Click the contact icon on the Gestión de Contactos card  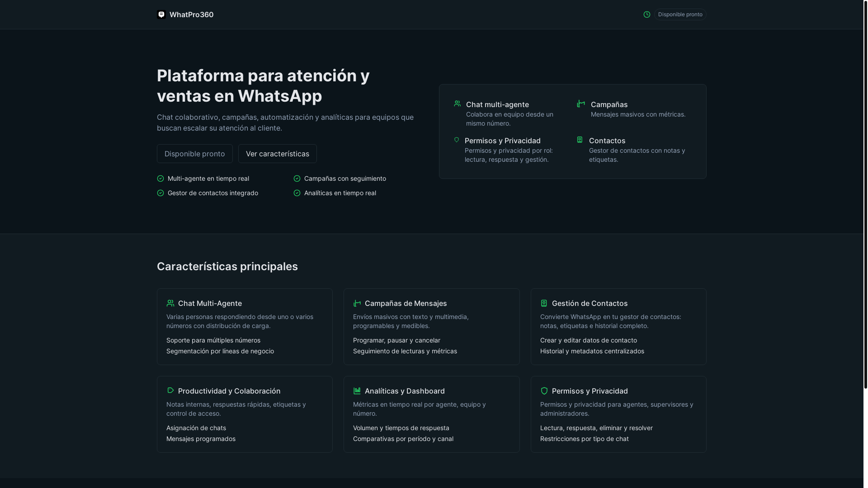(x=544, y=303)
